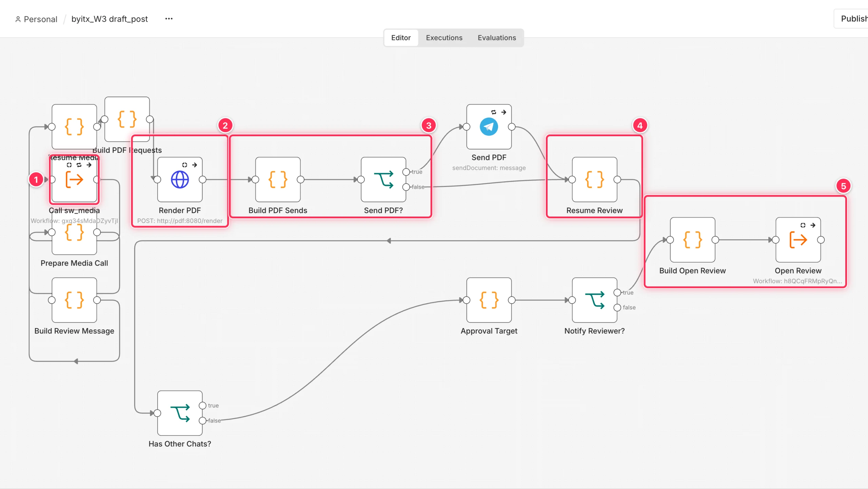This screenshot has height=489, width=868.
Task: Click the true output of Notify Reviewer?
Action: (617, 292)
